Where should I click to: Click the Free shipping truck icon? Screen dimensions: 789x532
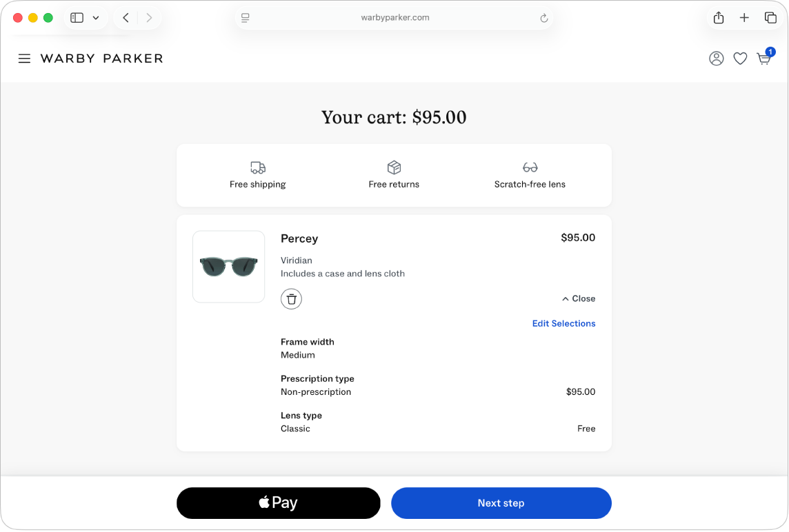coord(257,167)
